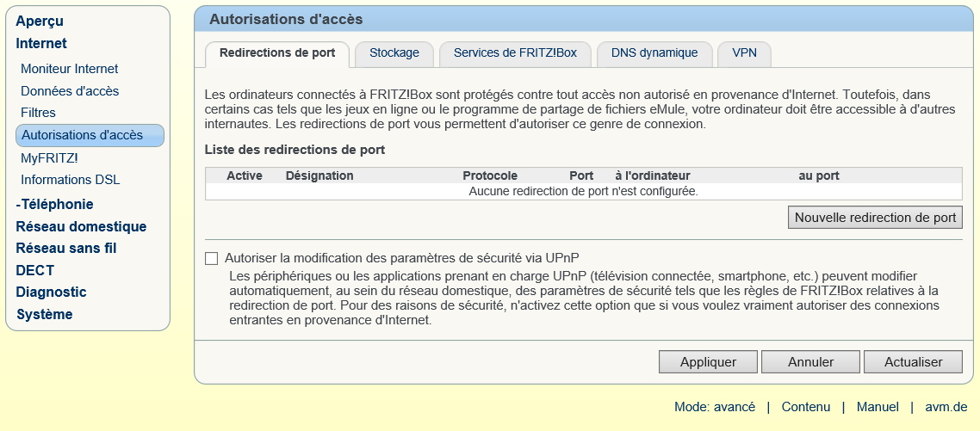
Task: Enable UPnP security settings modification checkbox
Action: click(x=211, y=258)
